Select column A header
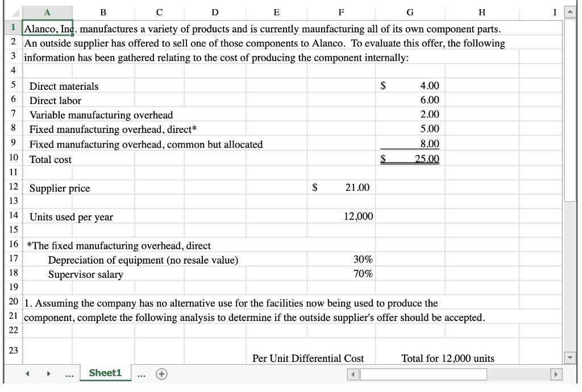 [48, 10]
